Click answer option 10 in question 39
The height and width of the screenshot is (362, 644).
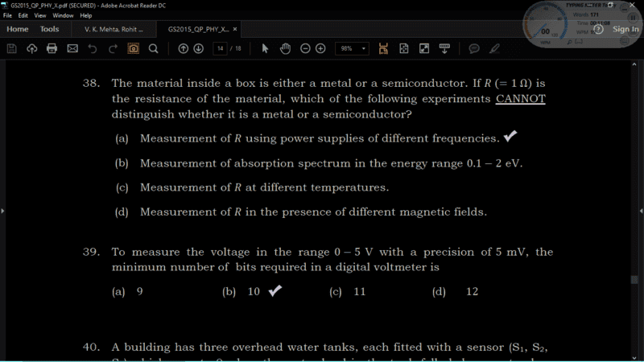(x=254, y=292)
